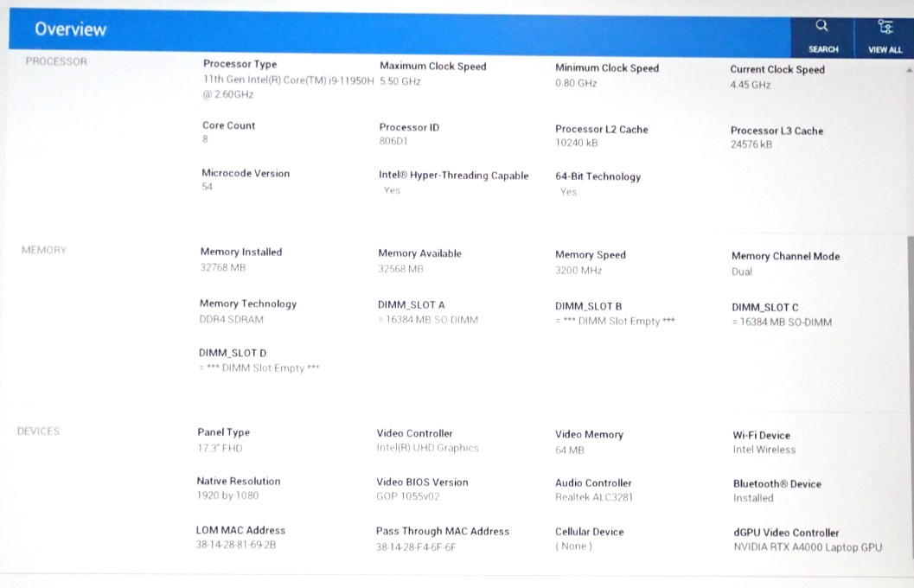Image resolution: width=914 pixels, height=588 pixels.
Task: Click the Memory Available label
Action: pyautogui.click(x=419, y=253)
